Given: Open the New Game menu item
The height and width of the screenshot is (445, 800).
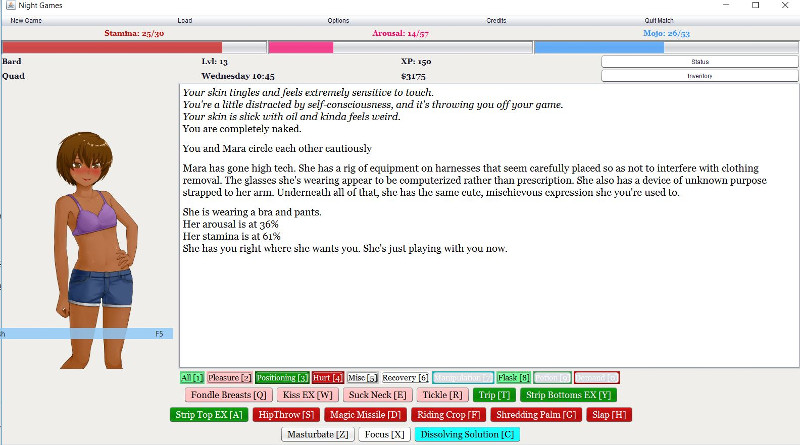Looking at the screenshot, I should pos(25,20).
